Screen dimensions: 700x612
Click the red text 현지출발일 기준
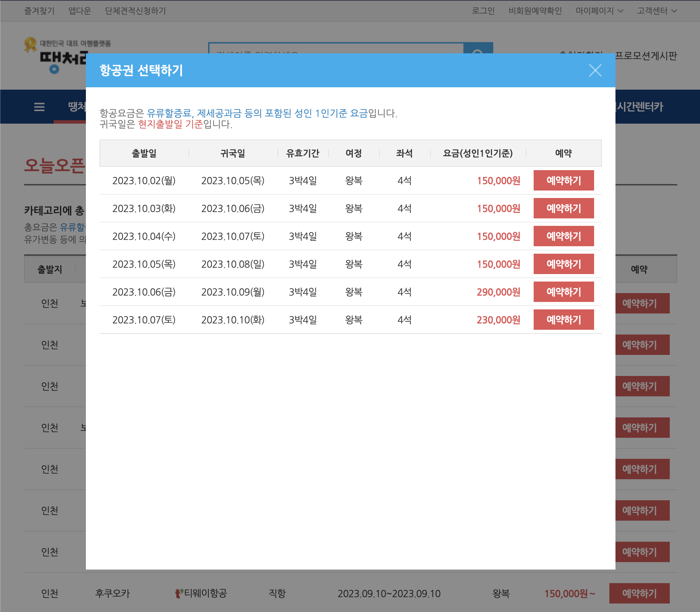(170, 124)
